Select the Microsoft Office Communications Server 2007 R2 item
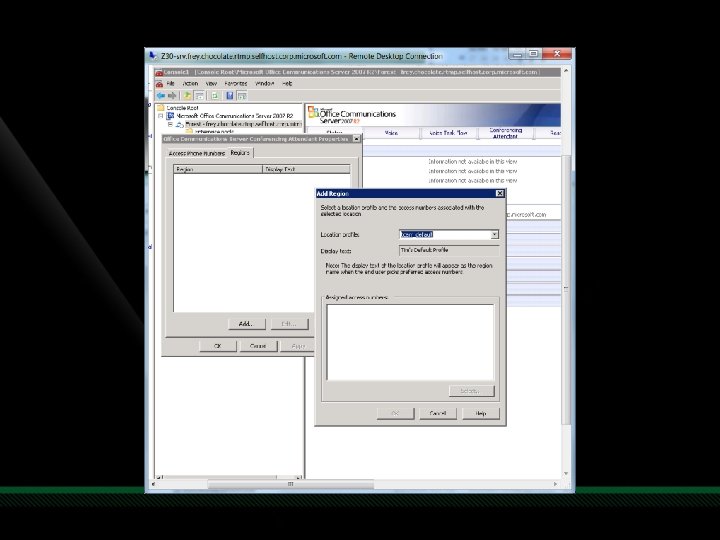The width and height of the screenshot is (720, 540). (x=234, y=116)
